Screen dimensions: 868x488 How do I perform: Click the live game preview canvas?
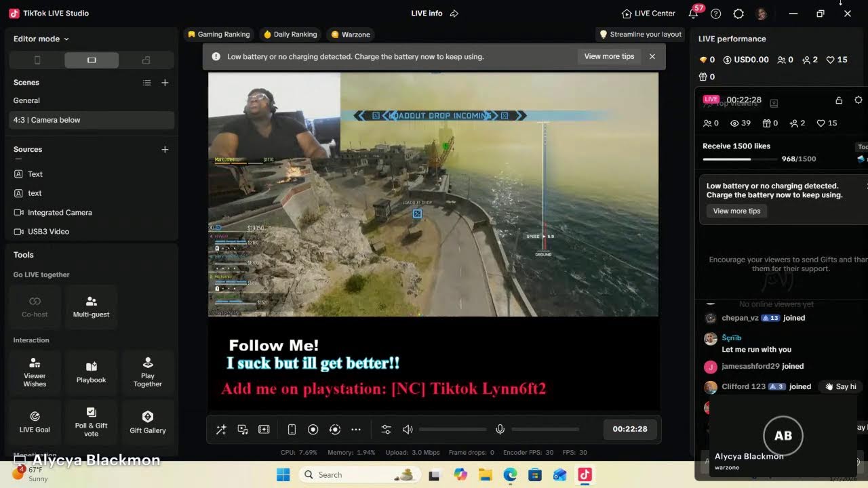click(x=433, y=194)
